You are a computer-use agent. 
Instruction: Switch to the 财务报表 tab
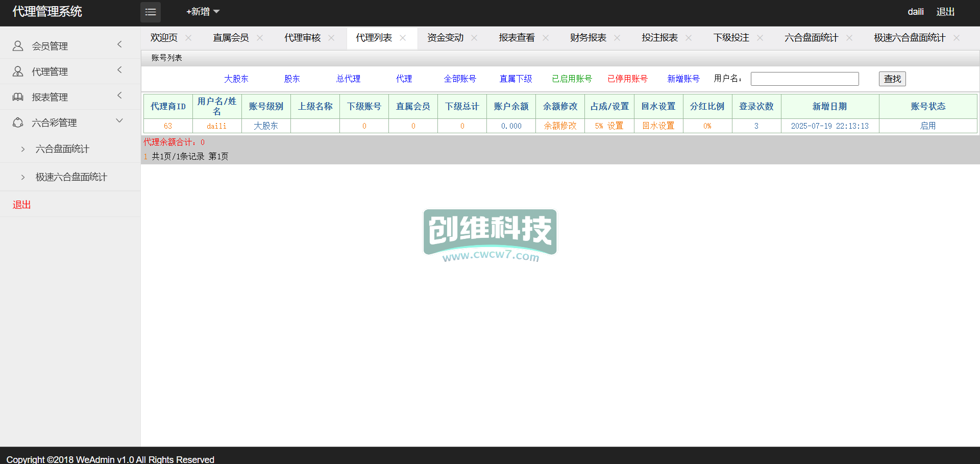588,38
